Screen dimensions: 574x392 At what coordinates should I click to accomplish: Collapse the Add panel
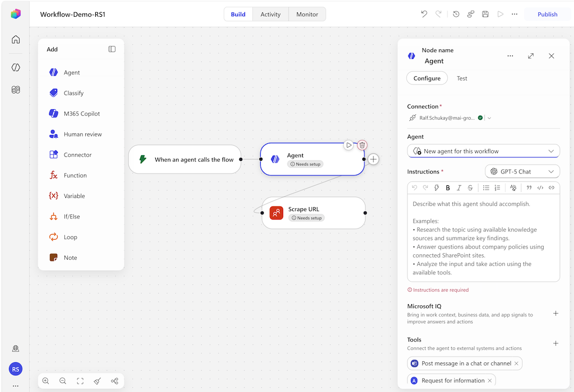[x=112, y=49]
